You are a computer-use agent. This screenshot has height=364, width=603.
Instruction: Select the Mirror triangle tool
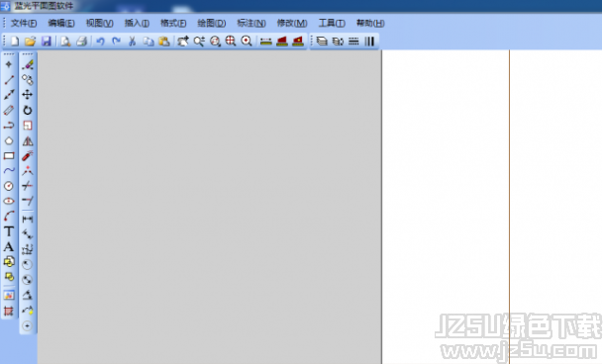28,141
